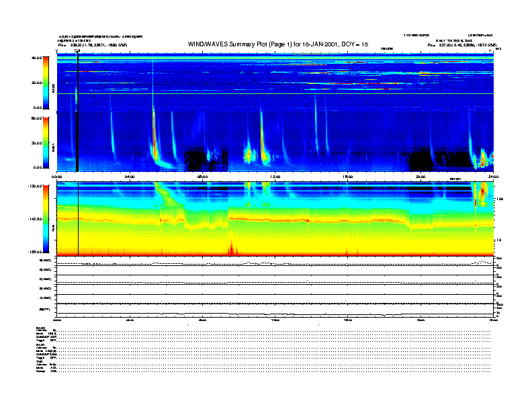Click the RAD1 intensity color bar

coord(46,143)
